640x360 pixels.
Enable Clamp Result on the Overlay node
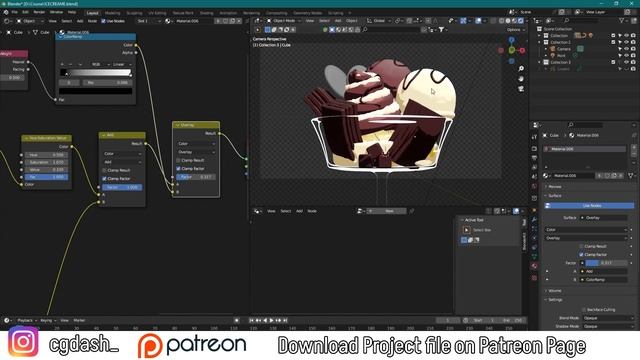coord(178,160)
